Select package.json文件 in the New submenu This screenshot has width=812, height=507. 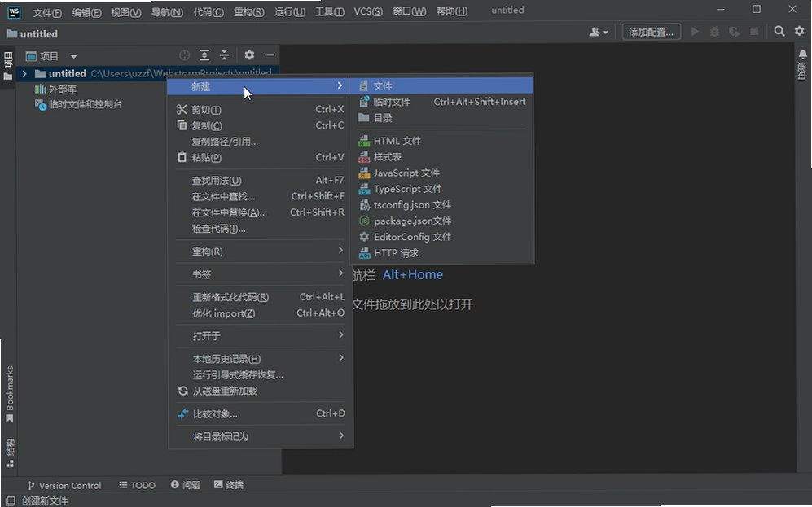pyautogui.click(x=441, y=221)
